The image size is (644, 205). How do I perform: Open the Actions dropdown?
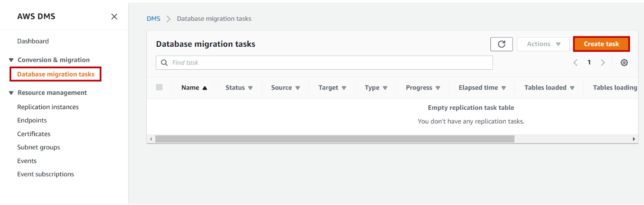click(544, 44)
